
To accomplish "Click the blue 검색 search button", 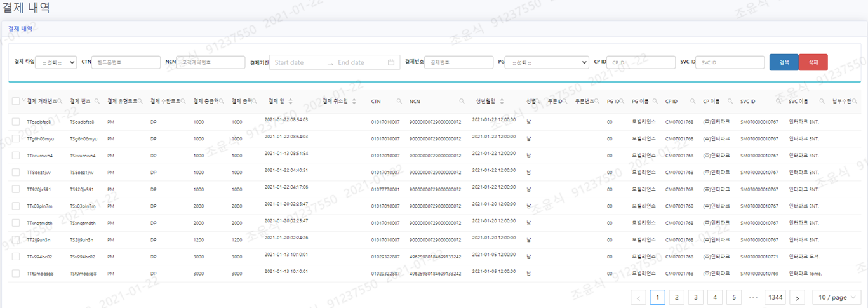I will tap(784, 62).
